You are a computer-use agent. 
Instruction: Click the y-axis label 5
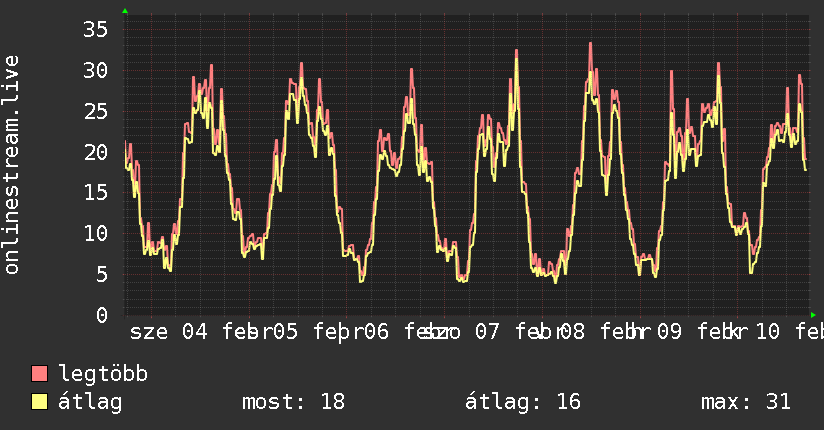pyautogui.click(x=102, y=274)
